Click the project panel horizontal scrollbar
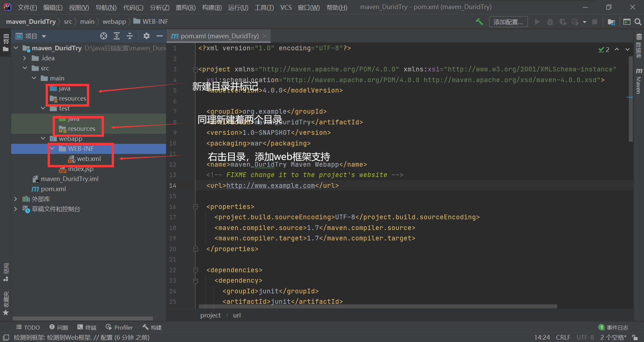The width and height of the screenshot is (644, 342). (83, 318)
